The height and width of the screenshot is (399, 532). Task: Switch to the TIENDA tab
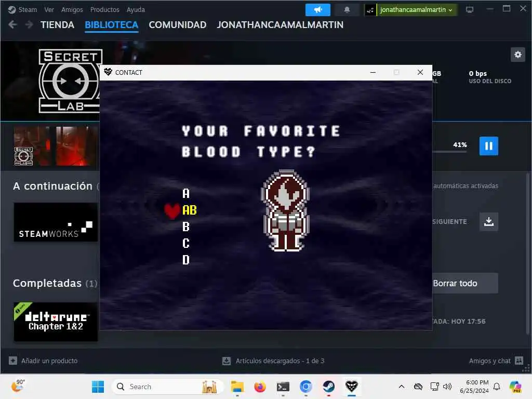(57, 25)
